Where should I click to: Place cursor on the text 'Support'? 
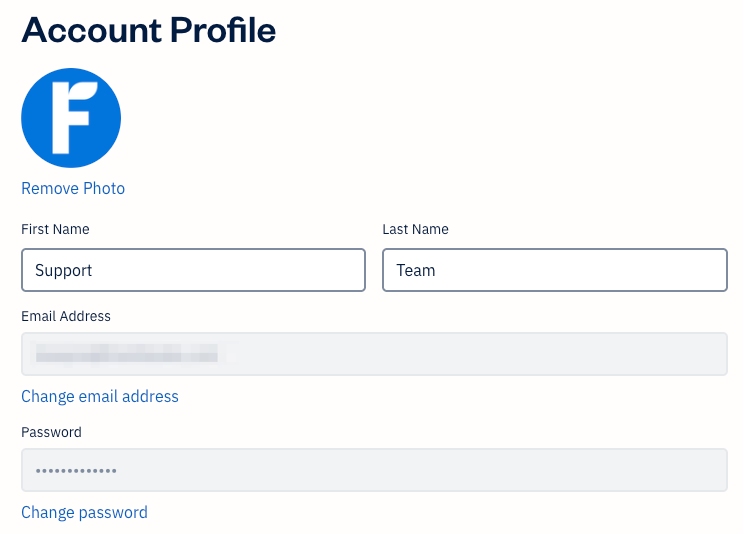(64, 271)
